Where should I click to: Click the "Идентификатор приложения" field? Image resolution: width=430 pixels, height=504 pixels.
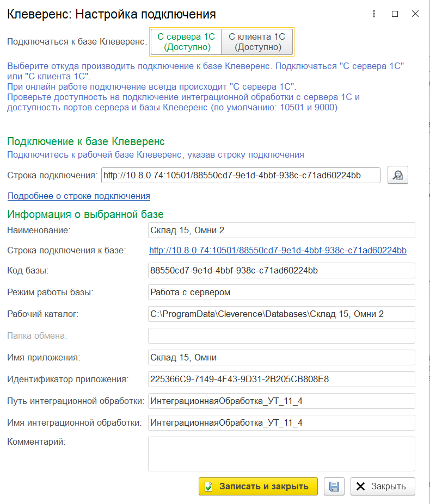pyautogui.click(x=281, y=379)
